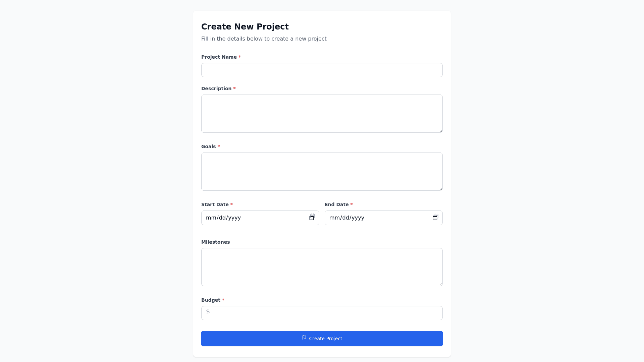Click the Project Name label
The width and height of the screenshot is (644, 362).
219,57
